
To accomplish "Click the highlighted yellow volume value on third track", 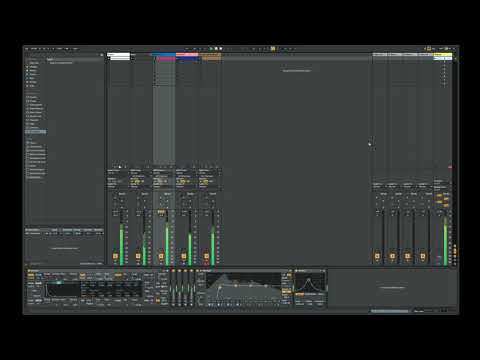I will (161, 212).
